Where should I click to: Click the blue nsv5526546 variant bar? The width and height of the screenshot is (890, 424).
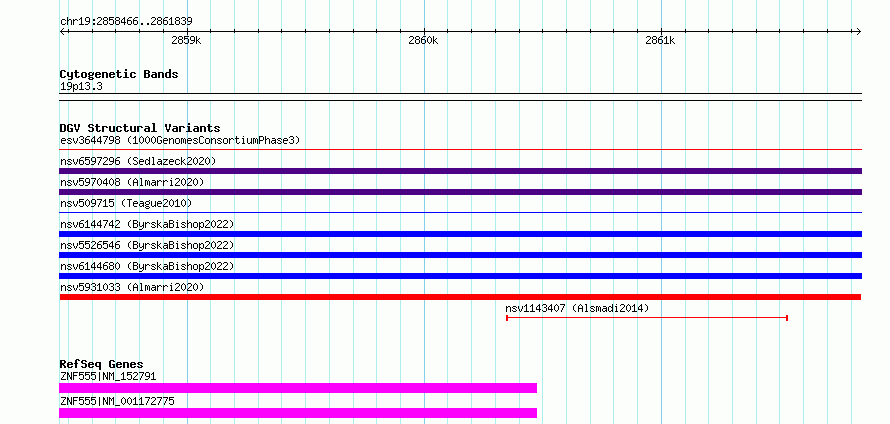(460, 255)
